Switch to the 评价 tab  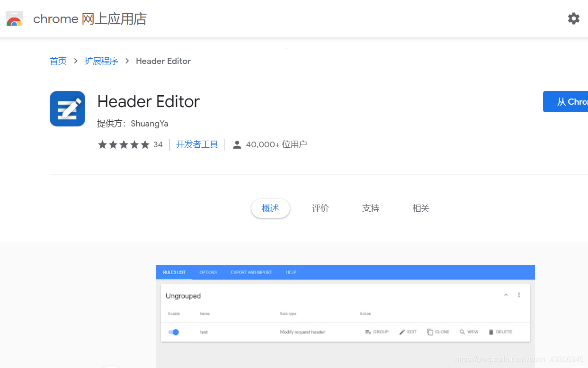(x=320, y=208)
